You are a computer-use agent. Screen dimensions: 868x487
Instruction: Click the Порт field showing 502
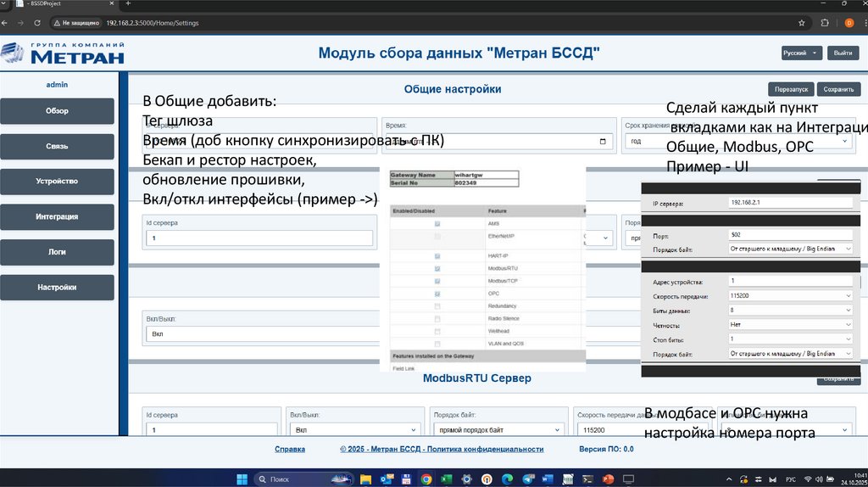pyautogui.click(x=790, y=235)
